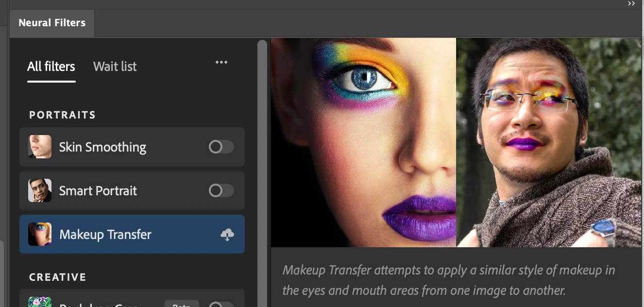
Task: Click the tropical-pattern filter icon under Creative
Action: (x=40, y=302)
